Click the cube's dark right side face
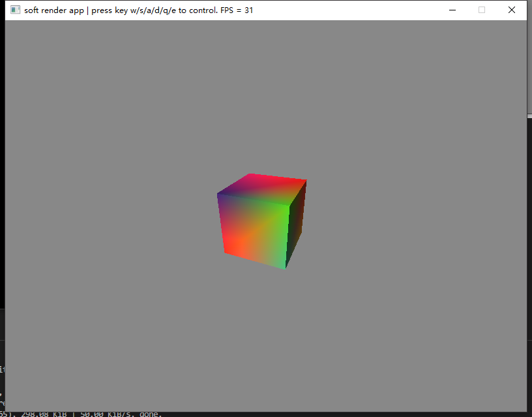The image size is (532, 417). (x=295, y=221)
